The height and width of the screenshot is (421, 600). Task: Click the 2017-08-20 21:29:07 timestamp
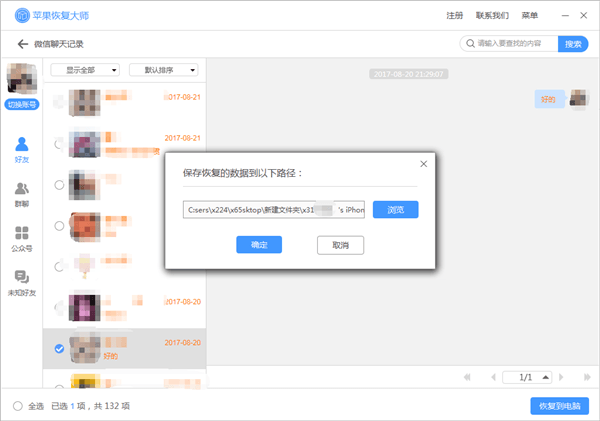tap(409, 74)
